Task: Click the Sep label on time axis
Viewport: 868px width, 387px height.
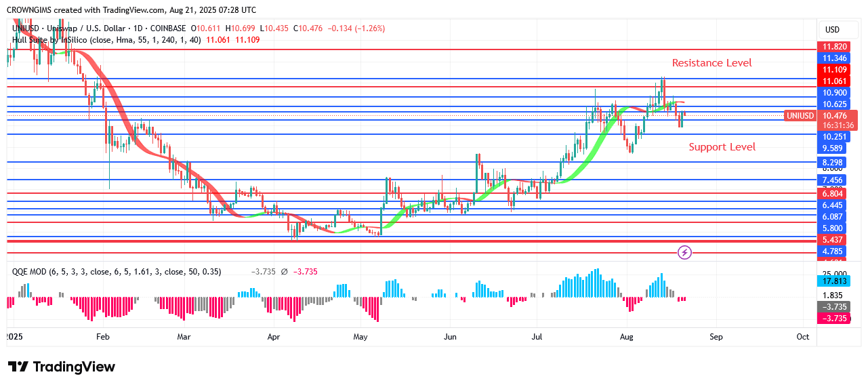Action: point(716,337)
